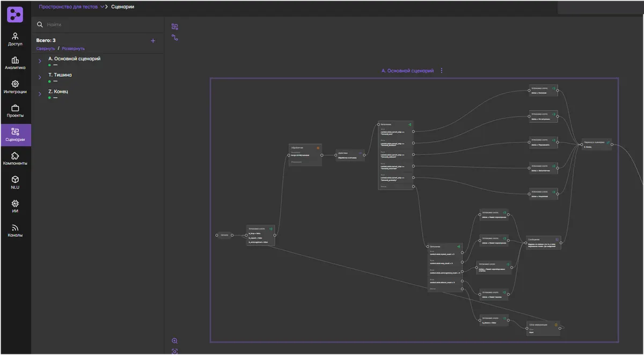
Task: Select А. Основной сценарий in the list
Action: [x=74, y=58]
